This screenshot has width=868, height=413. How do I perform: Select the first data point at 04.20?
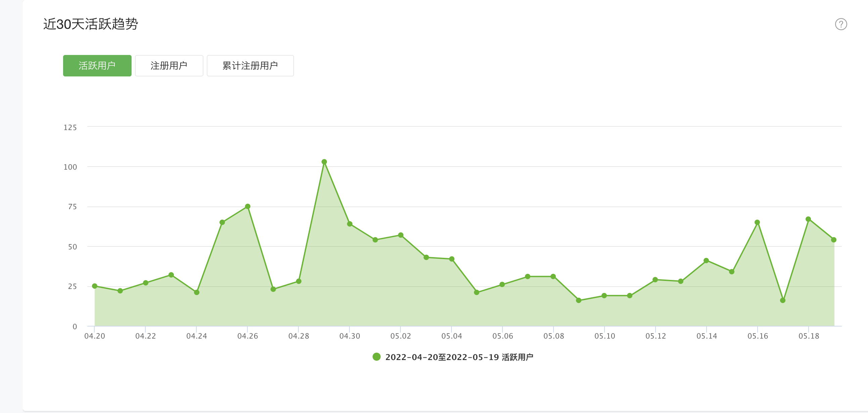[x=95, y=286]
